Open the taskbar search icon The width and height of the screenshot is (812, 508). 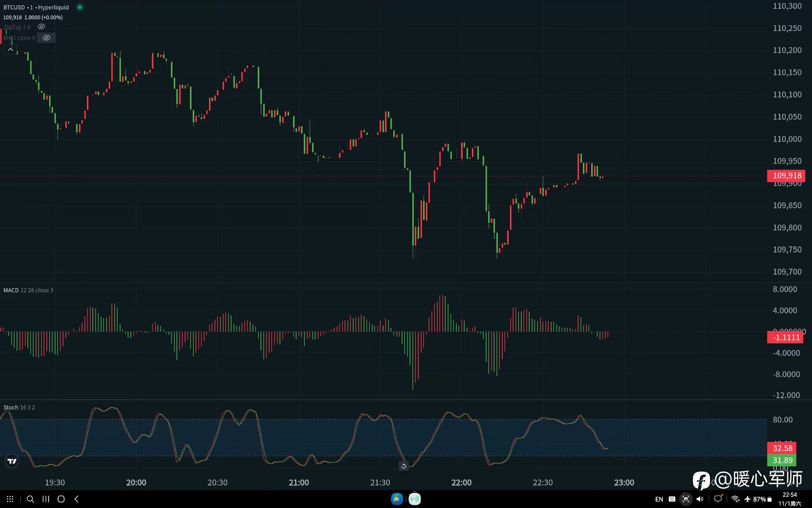tap(30, 499)
